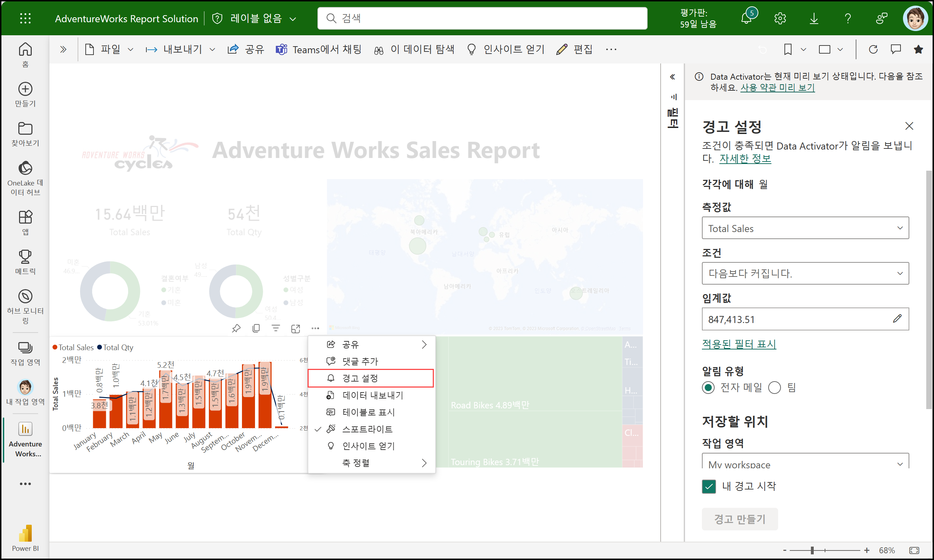Expand the 조건 condition dropdown
This screenshot has height=560, width=934.
(x=805, y=273)
